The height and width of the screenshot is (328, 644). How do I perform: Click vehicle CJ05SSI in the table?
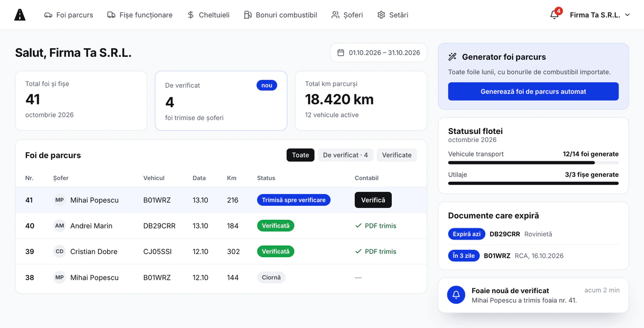(157, 251)
